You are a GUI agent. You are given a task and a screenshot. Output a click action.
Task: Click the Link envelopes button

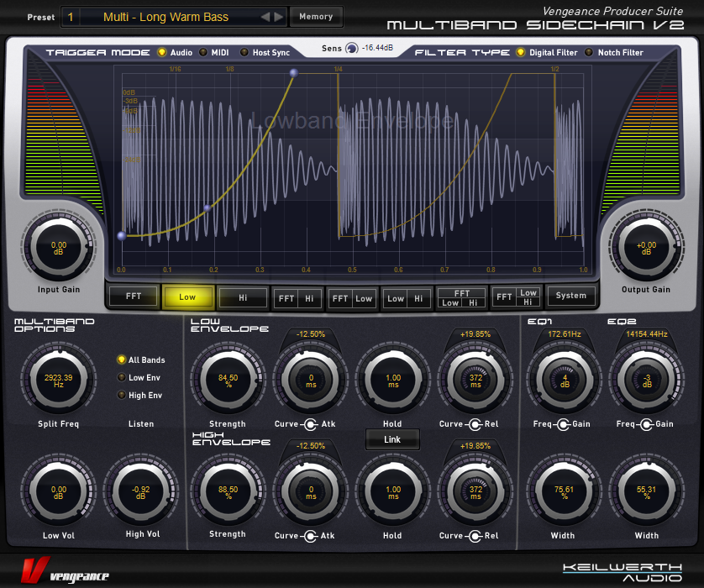[x=392, y=438]
